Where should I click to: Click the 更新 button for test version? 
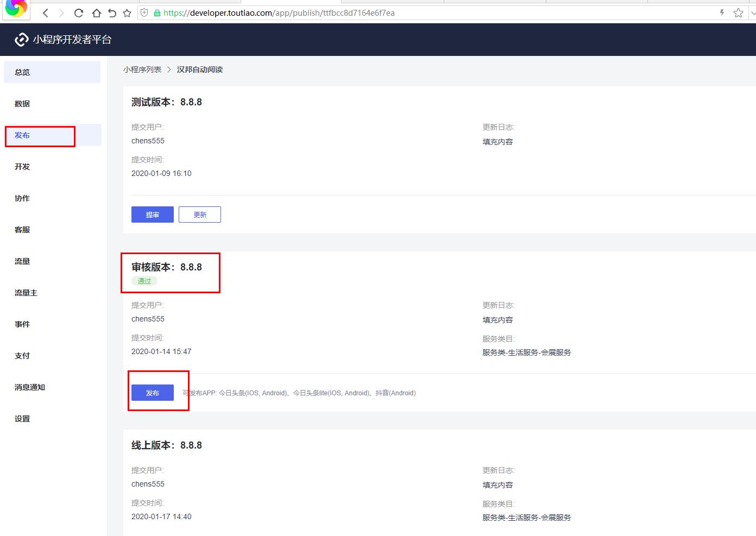[200, 215]
